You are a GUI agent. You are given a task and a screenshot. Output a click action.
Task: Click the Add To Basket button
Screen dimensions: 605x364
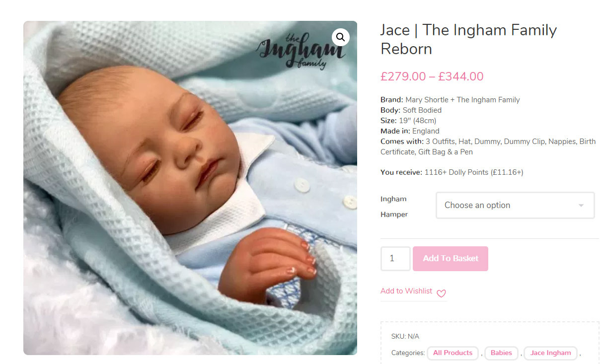(x=451, y=259)
